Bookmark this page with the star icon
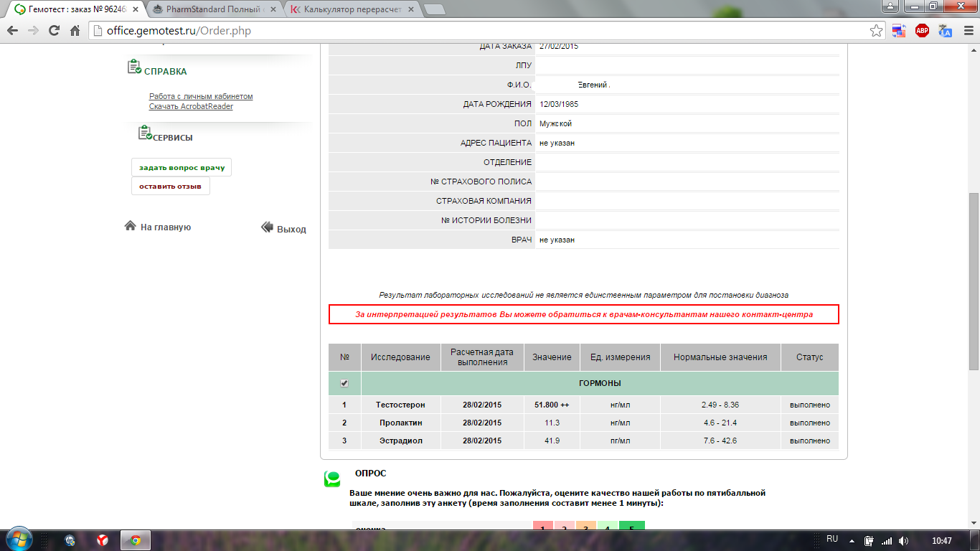 (x=876, y=31)
